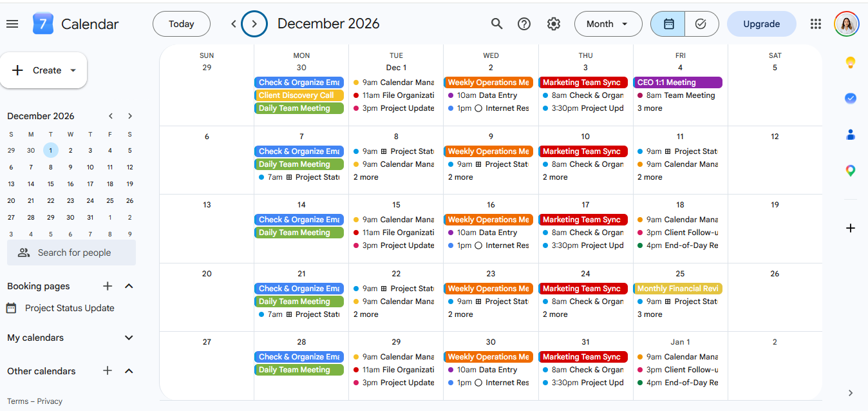Expand the My calendars section
Screen dimensions: 868x411
129,338
